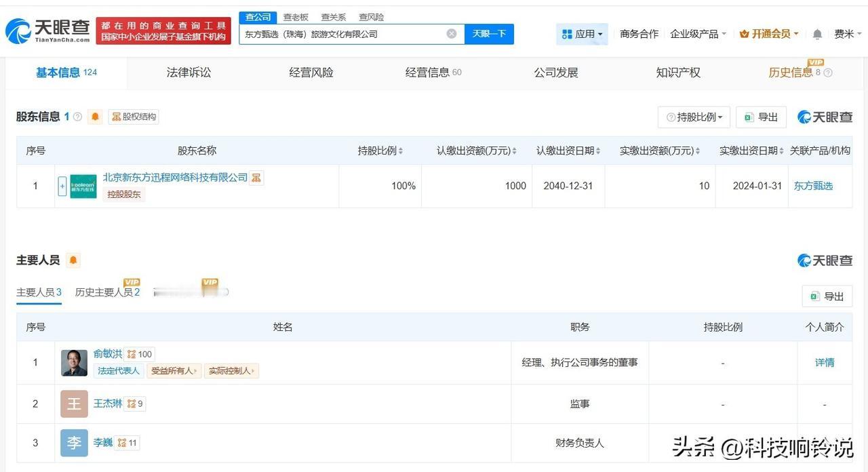View 详情 for 俞敏洪
This screenshot has width=868, height=472.
coord(825,363)
